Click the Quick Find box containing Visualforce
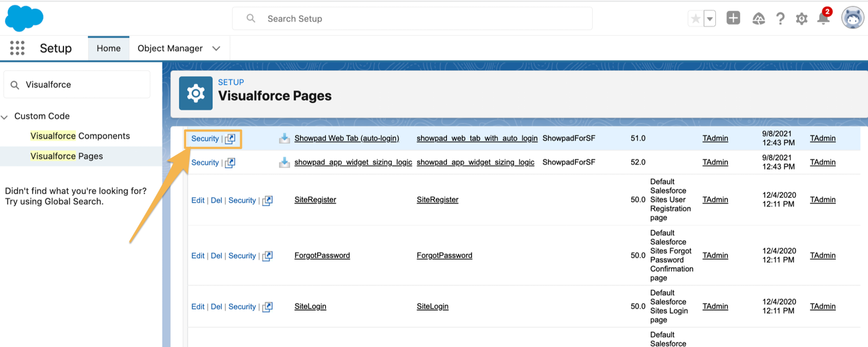Viewport: 868px width, 347px height. (x=77, y=84)
